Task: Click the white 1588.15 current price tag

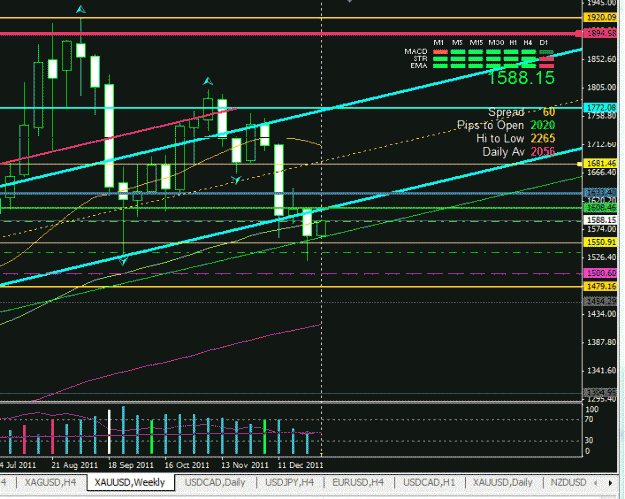Action: (600, 220)
